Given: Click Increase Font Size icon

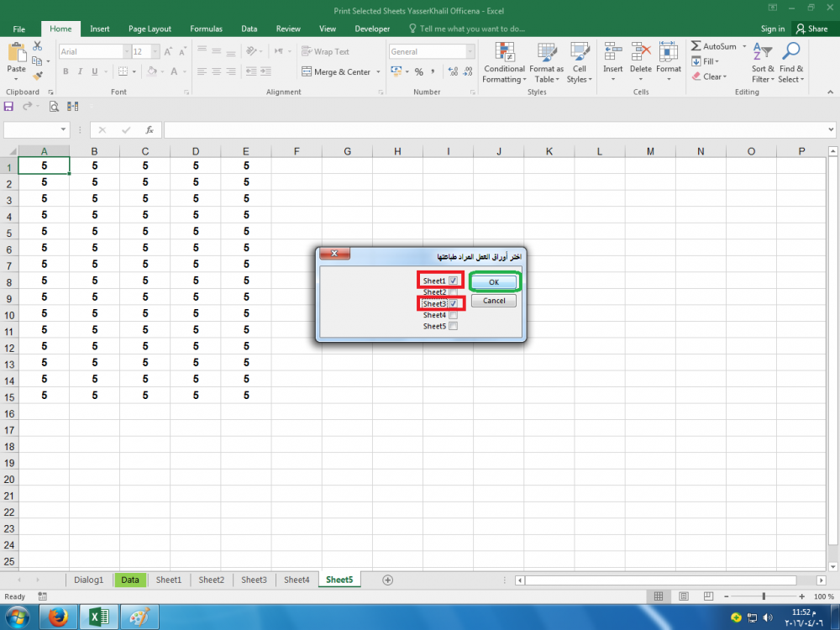Looking at the screenshot, I should coord(168,51).
